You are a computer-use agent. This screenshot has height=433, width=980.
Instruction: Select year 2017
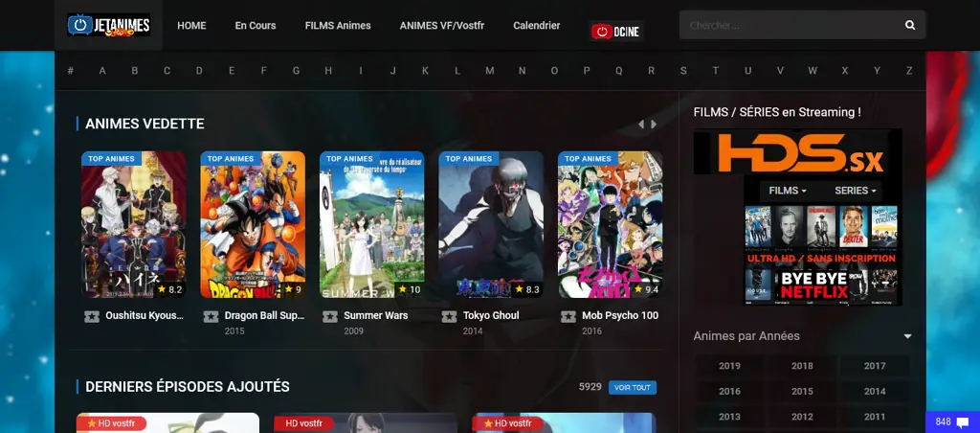point(875,366)
